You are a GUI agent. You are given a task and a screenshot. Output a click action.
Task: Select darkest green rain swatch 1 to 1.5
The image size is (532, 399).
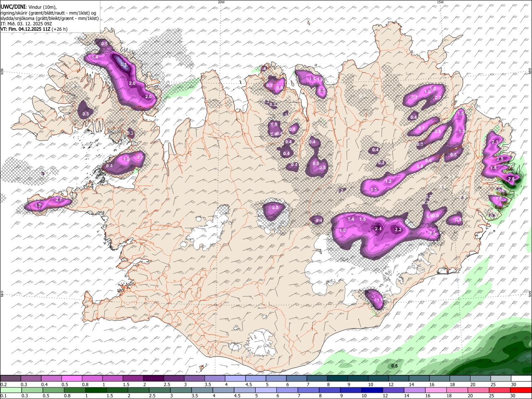[96, 390]
